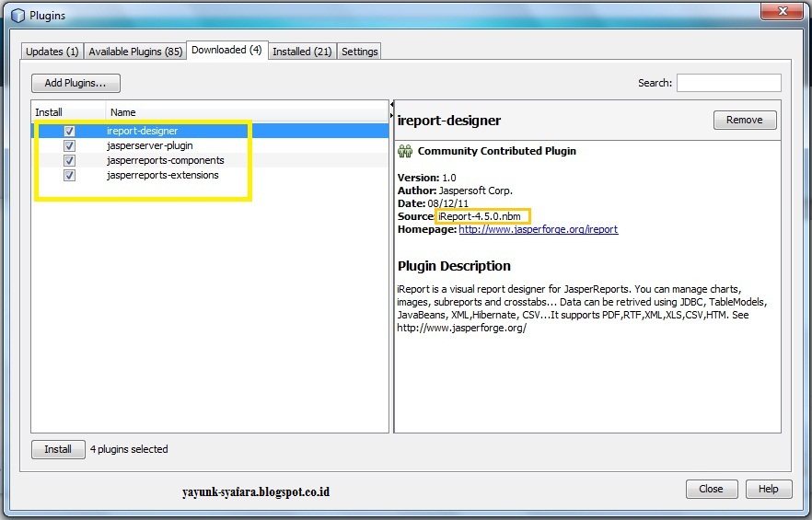Viewport: 812px width, 520px height.
Task: Uncheck the ireport-designer install checkbox
Action: (69, 131)
